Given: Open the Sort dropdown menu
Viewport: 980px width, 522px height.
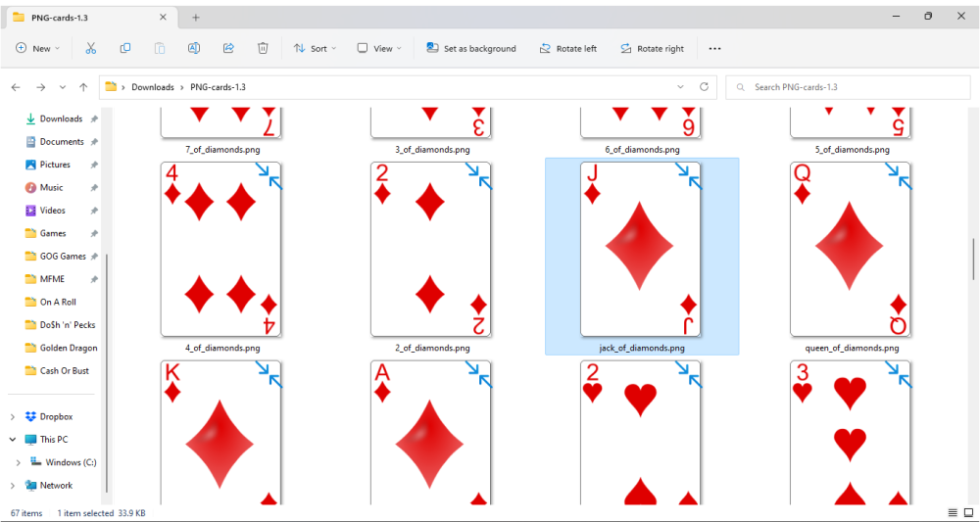Looking at the screenshot, I should click(x=315, y=48).
